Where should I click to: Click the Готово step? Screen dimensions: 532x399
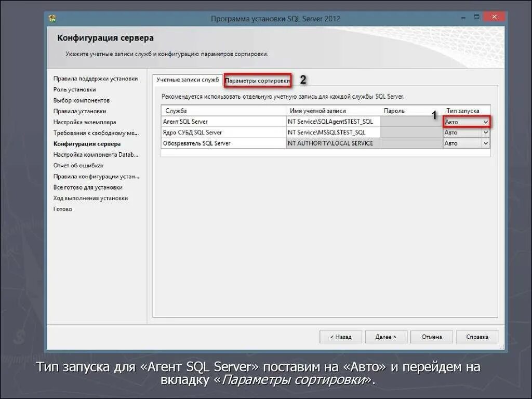pos(63,209)
